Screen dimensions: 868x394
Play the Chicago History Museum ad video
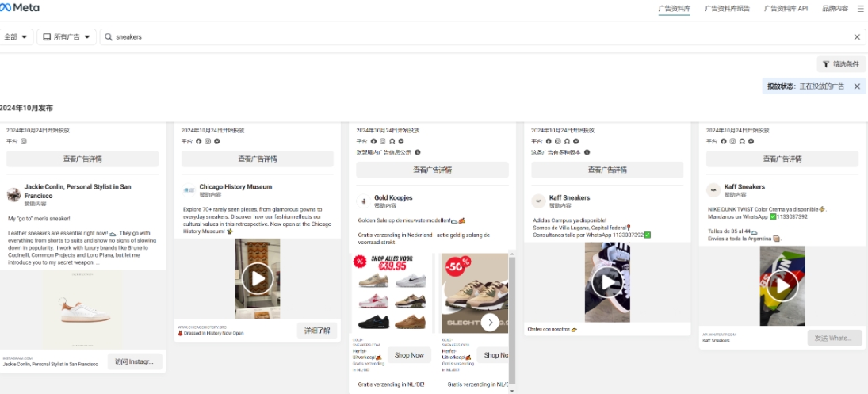(258, 278)
